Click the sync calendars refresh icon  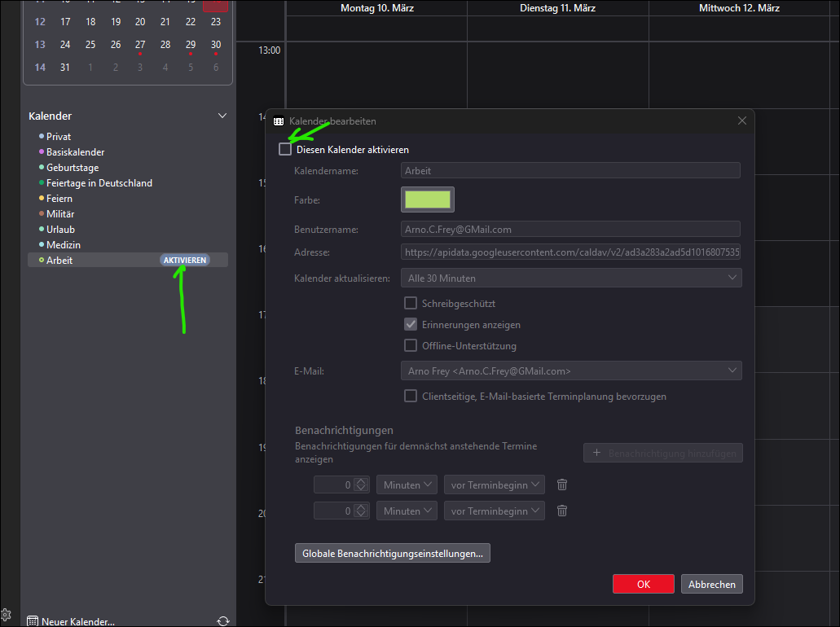coord(223,621)
